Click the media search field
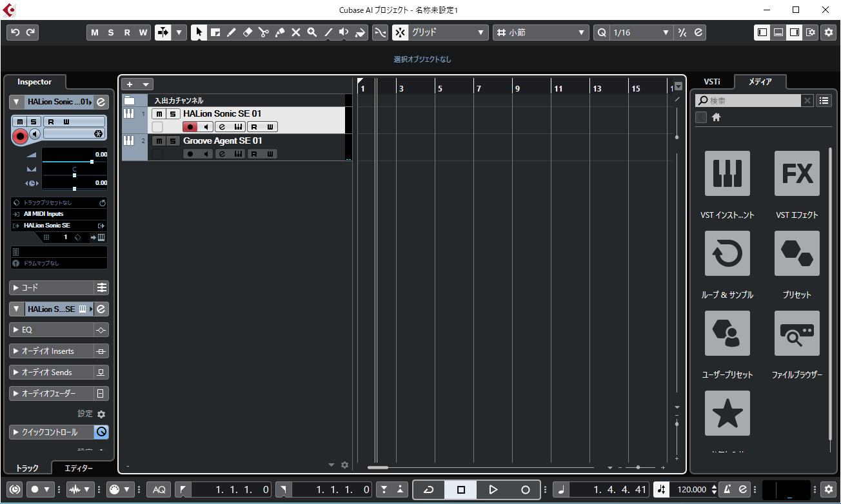The width and height of the screenshot is (841, 504). (748, 101)
